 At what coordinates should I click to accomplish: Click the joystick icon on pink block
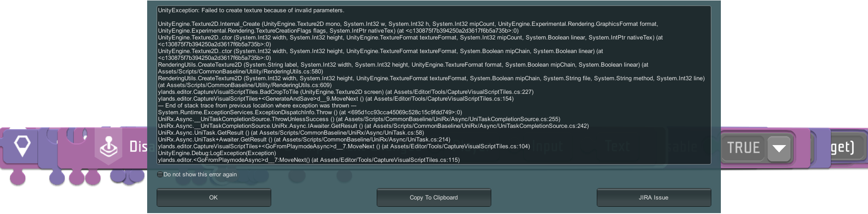click(x=109, y=147)
